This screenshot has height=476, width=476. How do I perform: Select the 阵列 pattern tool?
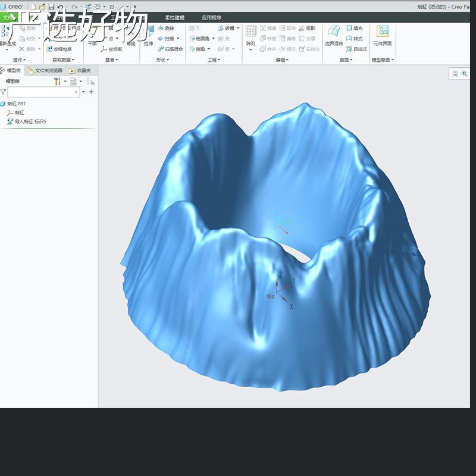pyautogui.click(x=250, y=37)
